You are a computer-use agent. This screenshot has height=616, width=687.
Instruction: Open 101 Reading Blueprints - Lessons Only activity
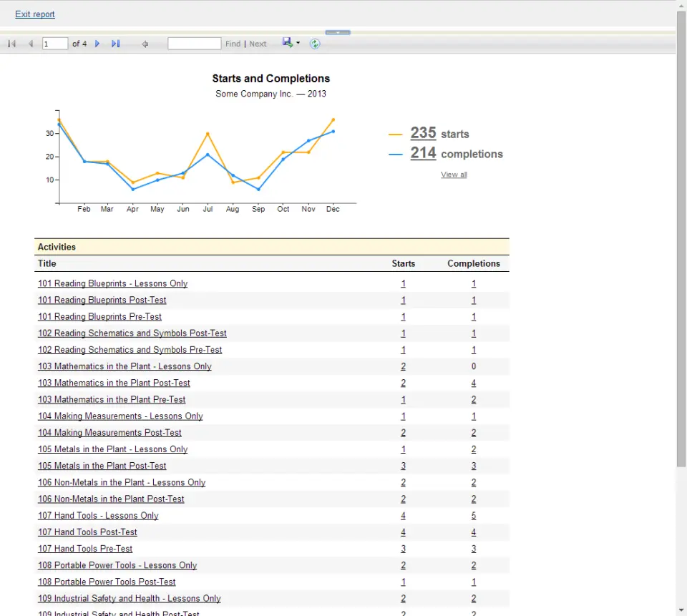click(112, 283)
